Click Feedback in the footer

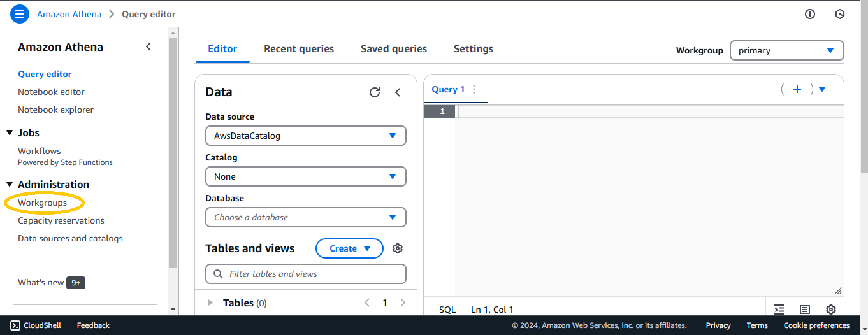click(x=93, y=325)
